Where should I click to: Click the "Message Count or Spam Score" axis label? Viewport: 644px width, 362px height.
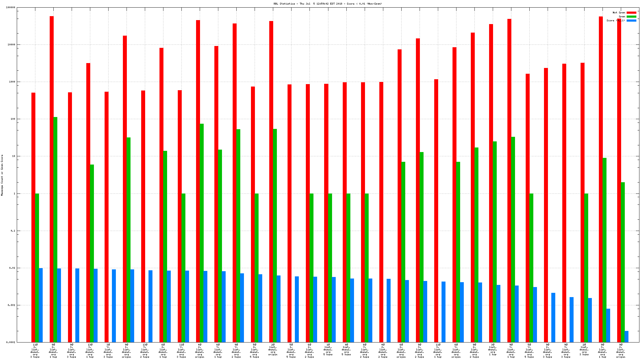point(2,175)
